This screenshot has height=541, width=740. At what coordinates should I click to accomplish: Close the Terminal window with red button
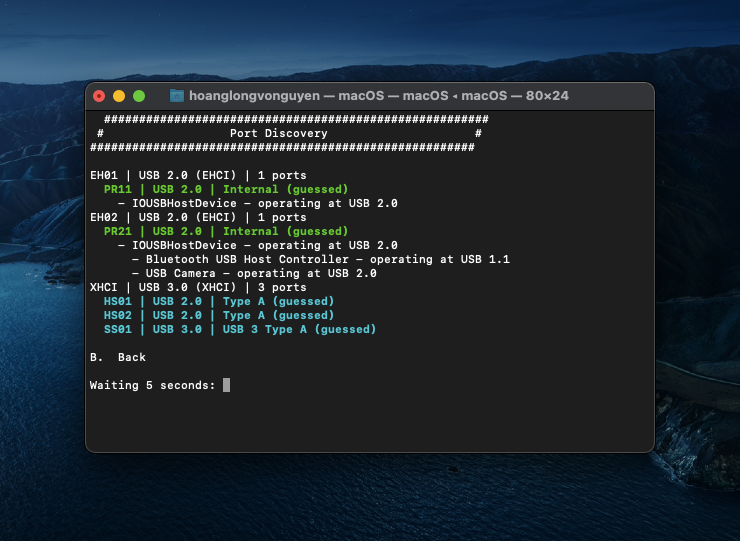pos(99,96)
